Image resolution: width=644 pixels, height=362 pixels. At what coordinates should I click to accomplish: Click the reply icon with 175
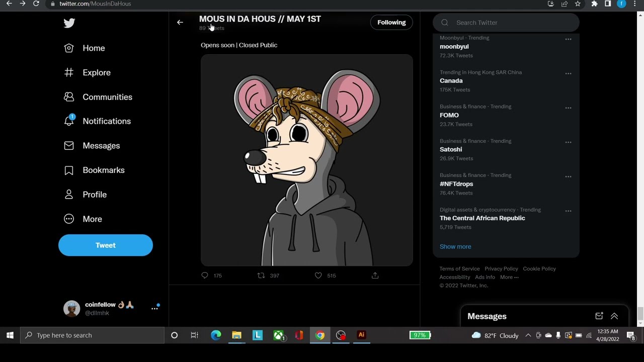click(x=205, y=276)
